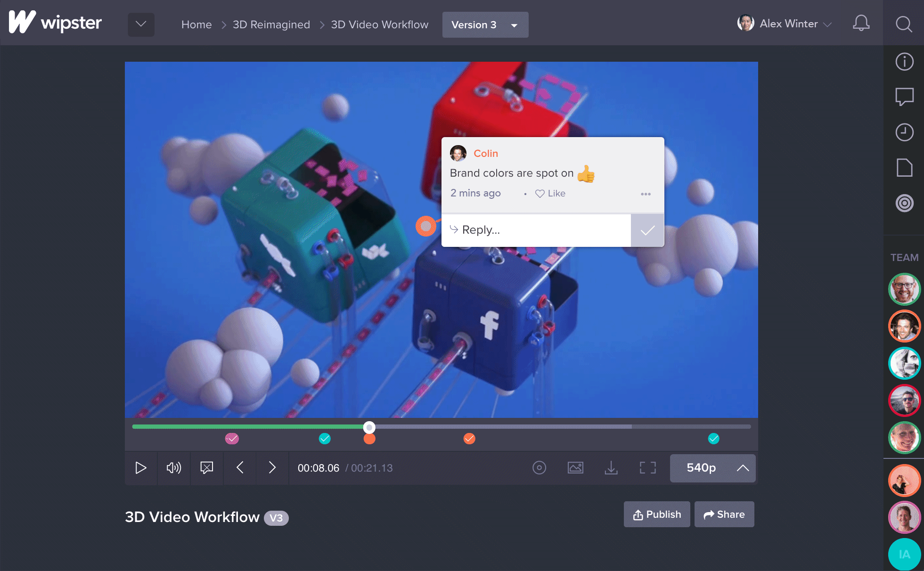Select the green-ringed laughing team avatar
The height and width of the screenshot is (571, 924).
[x=904, y=438]
